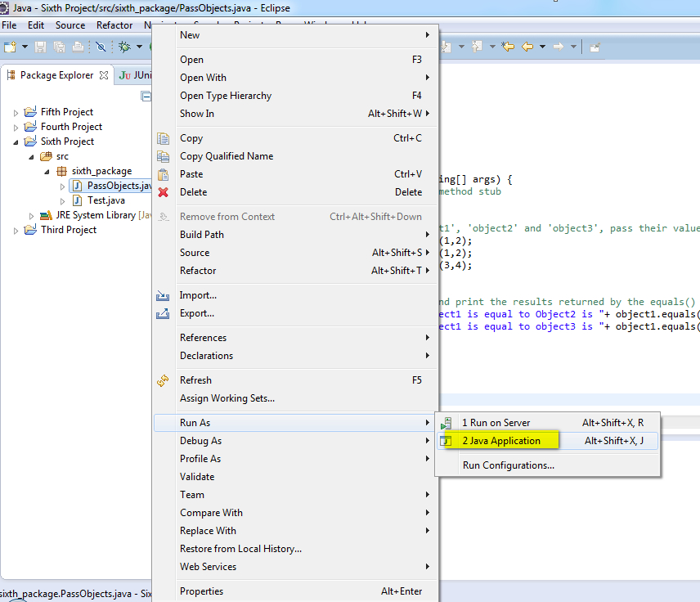Viewport: 700px width, 602px height.
Task: Select 2 Java Application
Action: point(547,441)
